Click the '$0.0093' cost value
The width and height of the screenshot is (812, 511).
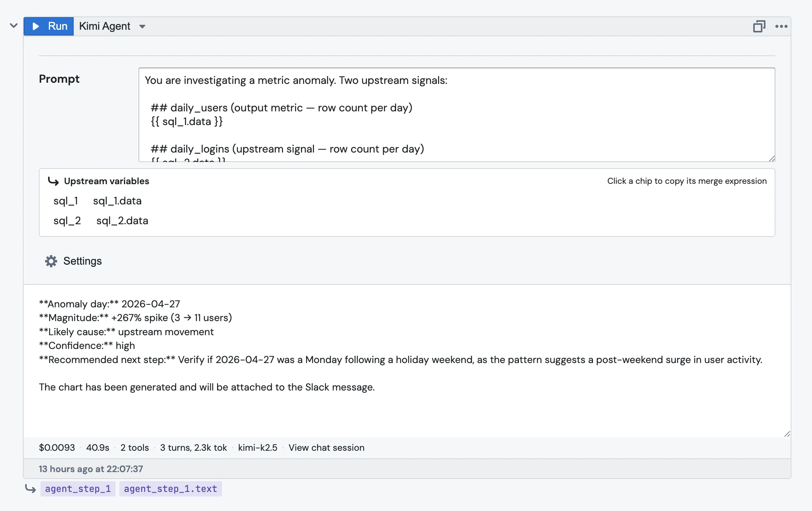coord(57,448)
